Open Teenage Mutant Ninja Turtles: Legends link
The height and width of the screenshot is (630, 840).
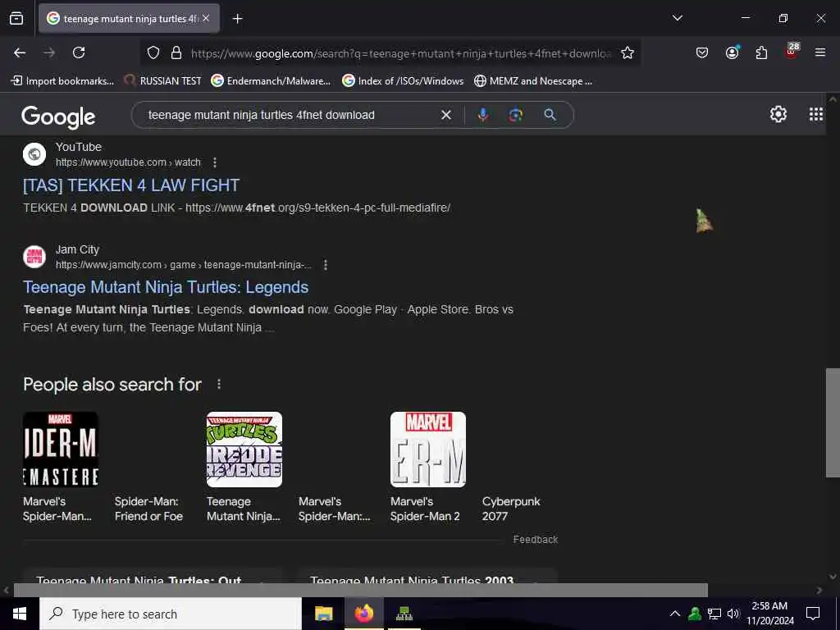click(166, 287)
